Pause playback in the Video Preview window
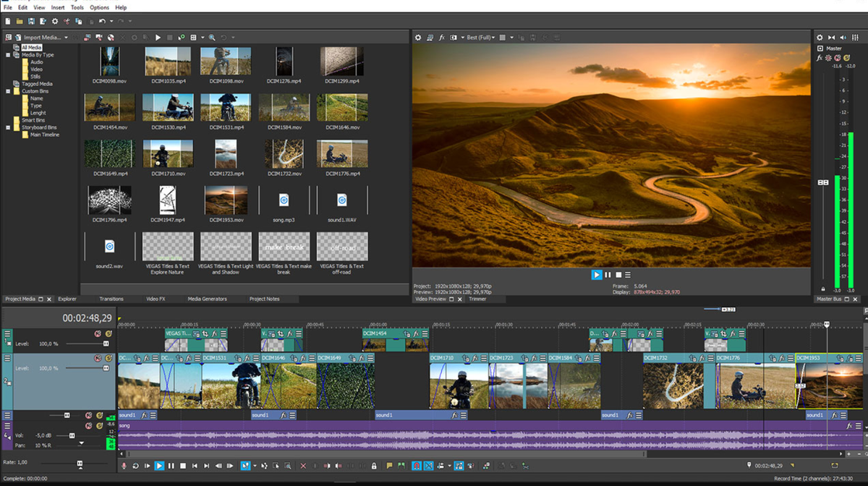The width and height of the screenshot is (868, 486). click(x=608, y=275)
